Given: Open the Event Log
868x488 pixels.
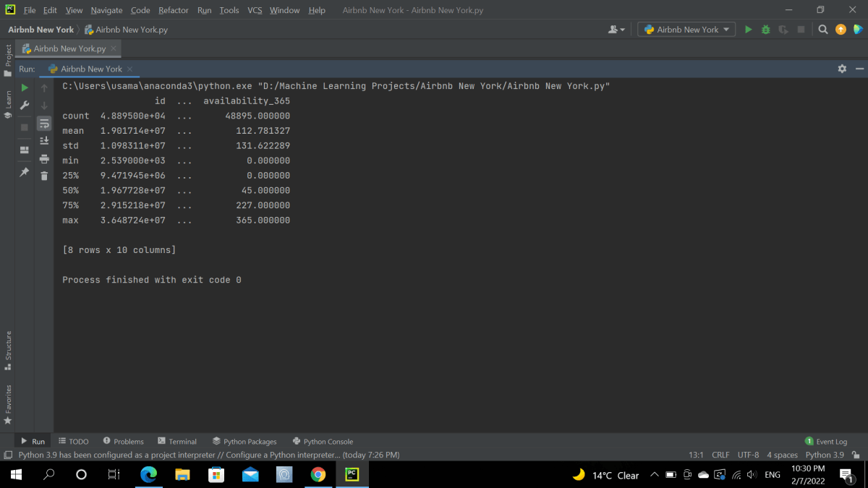Looking at the screenshot, I should click(826, 441).
